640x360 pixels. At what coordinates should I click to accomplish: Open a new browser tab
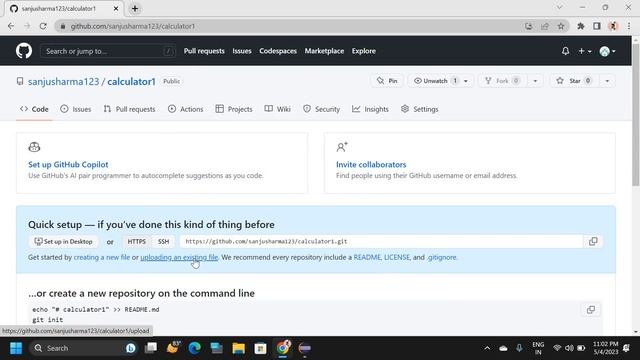tap(135, 8)
